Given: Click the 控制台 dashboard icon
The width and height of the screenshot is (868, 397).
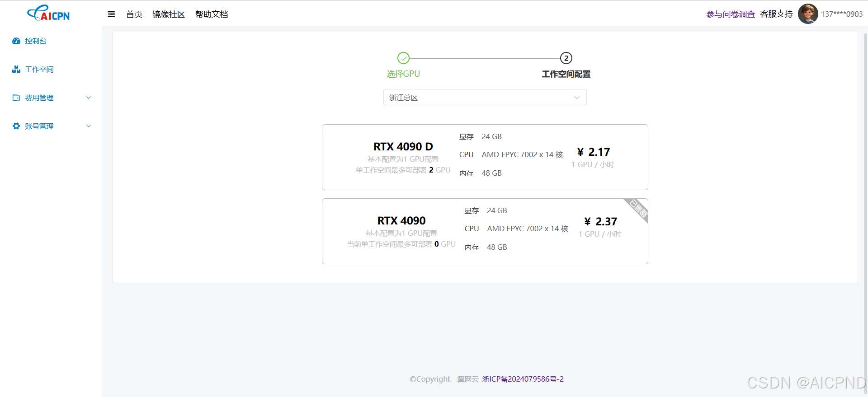Looking at the screenshot, I should coord(16,41).
